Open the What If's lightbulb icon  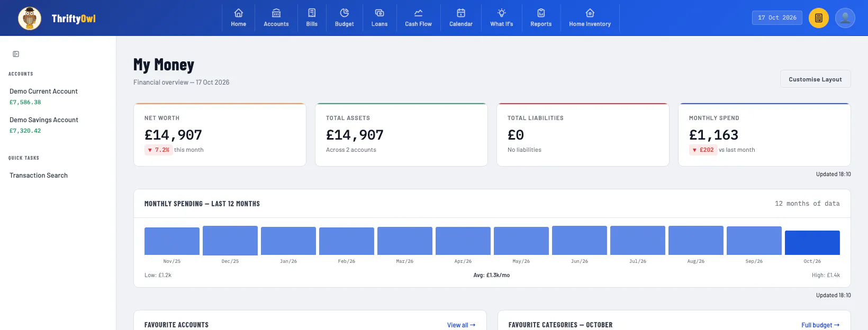coord(502,13)
